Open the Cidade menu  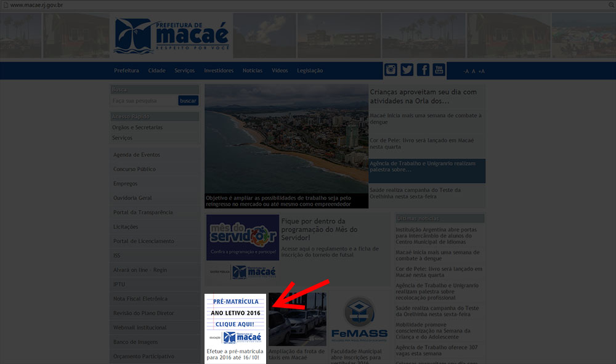[x=156, y=71]
